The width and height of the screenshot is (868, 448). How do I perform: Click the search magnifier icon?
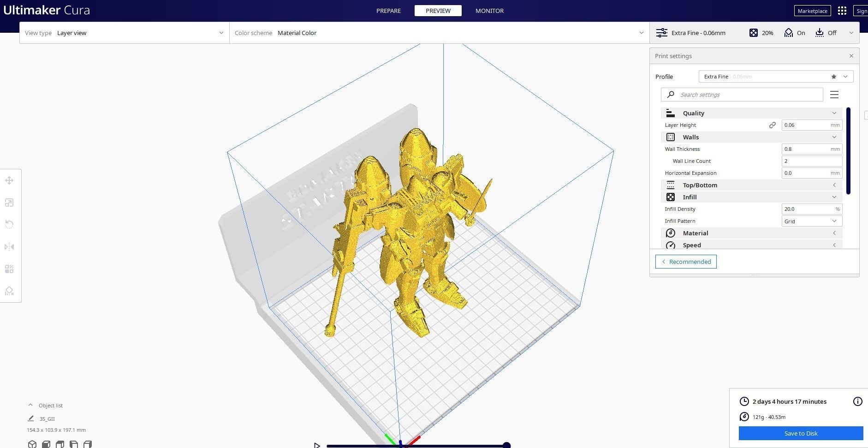tap(671, 95)
